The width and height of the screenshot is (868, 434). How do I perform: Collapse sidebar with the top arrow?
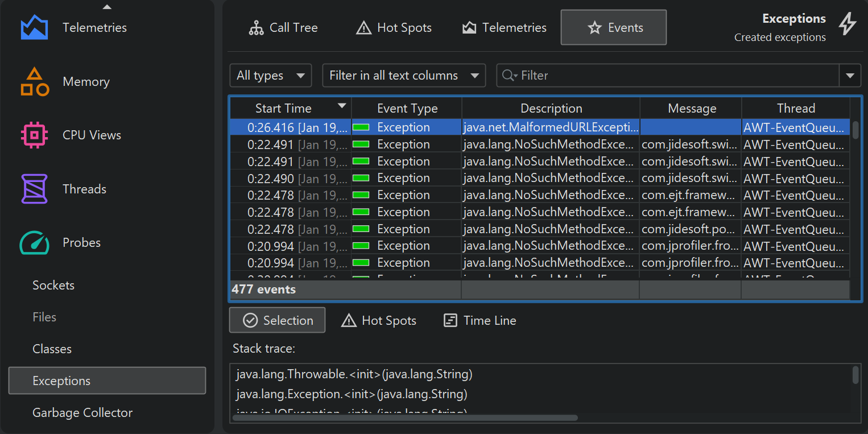[107, 7]
